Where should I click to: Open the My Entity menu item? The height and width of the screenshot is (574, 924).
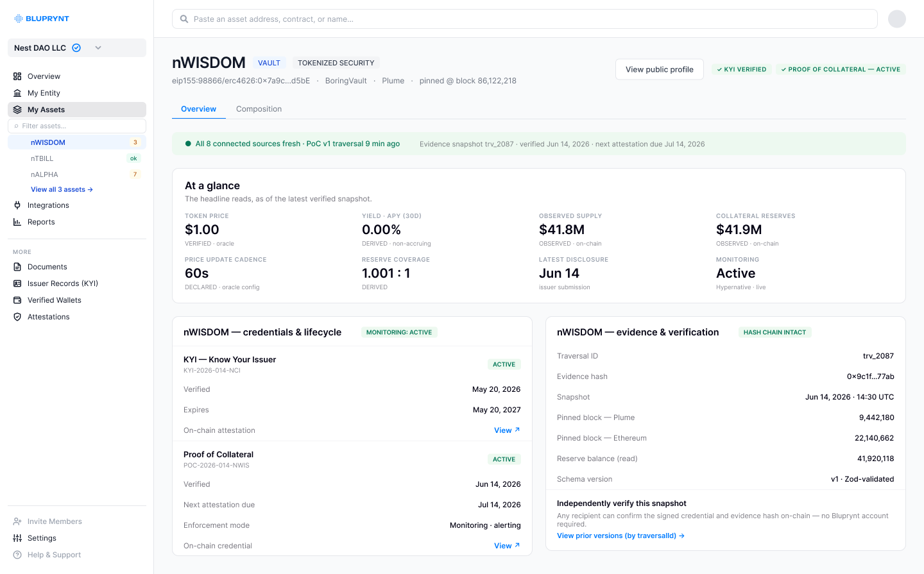[77, 93]
